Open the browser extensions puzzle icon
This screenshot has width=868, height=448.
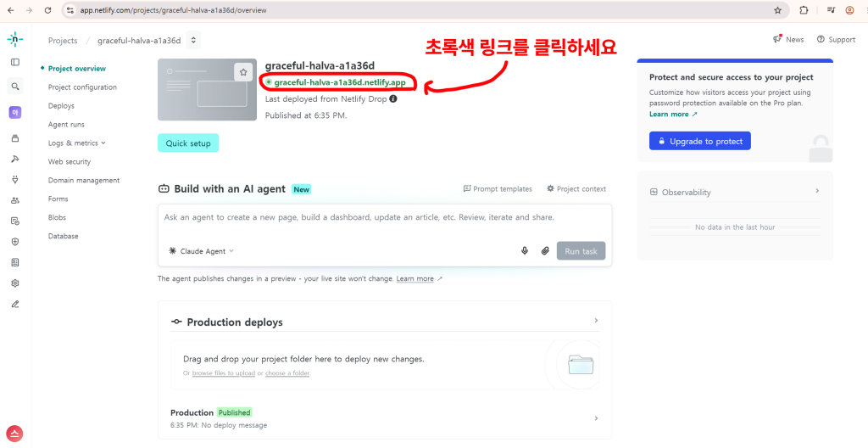point(804,10)
